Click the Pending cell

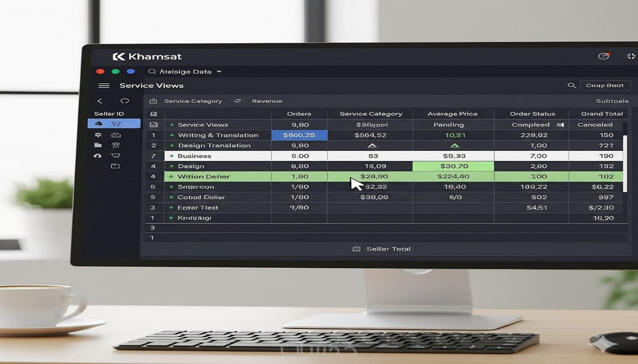[448, 125]
